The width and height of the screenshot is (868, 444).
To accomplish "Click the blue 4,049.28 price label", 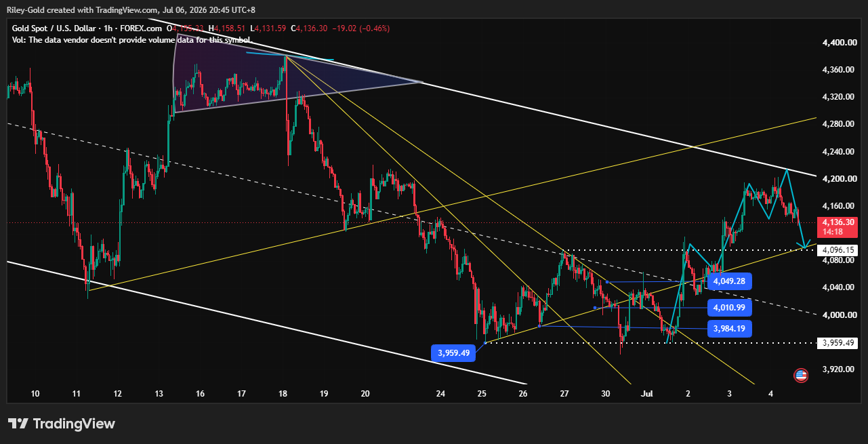I will pyautogui.click(x=728, y=281).
